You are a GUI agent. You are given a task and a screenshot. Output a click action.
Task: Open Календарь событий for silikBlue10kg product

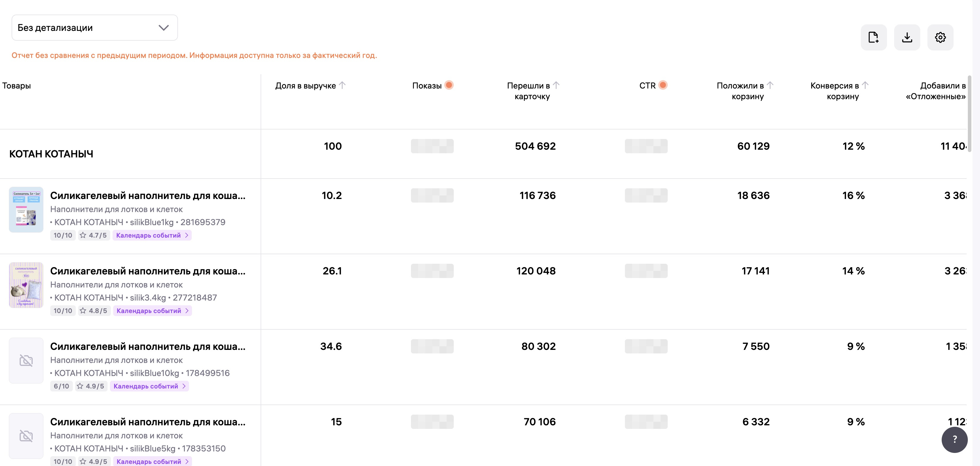coord(149,386)
